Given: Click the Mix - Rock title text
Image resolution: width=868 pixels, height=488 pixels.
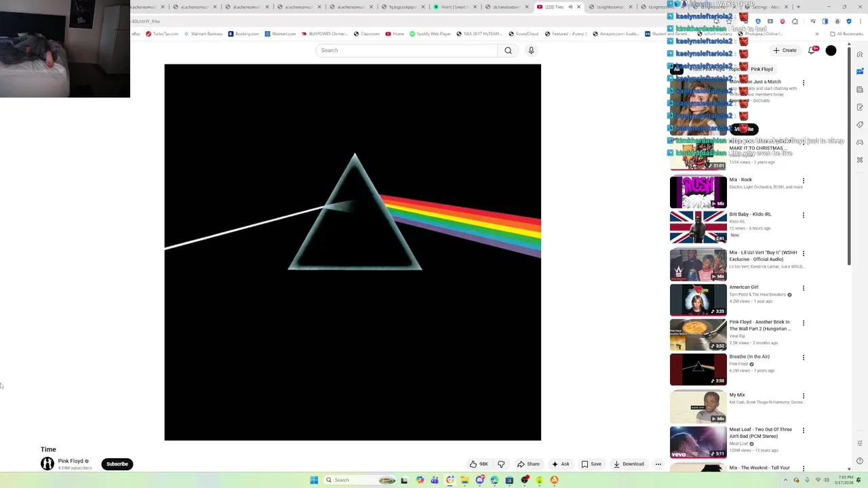Looking at the screenshot, I should (x=741, y=180).
